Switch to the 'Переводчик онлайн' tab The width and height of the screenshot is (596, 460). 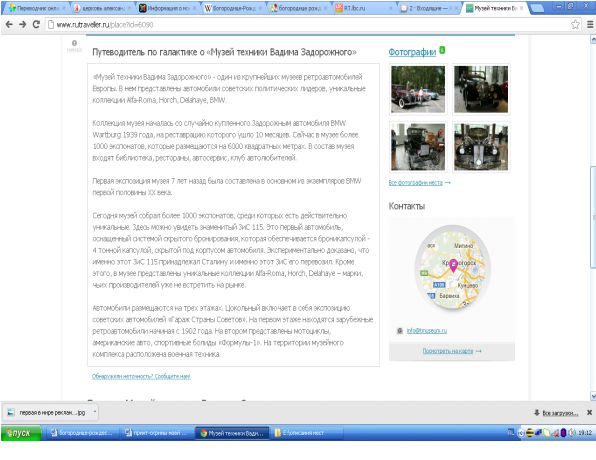35,8
